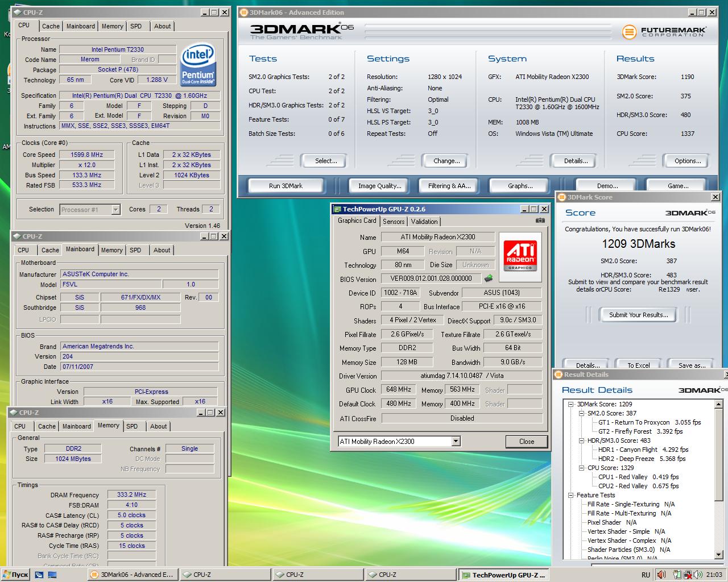Click the taskbar clock showing 21:03

point(714,575)
